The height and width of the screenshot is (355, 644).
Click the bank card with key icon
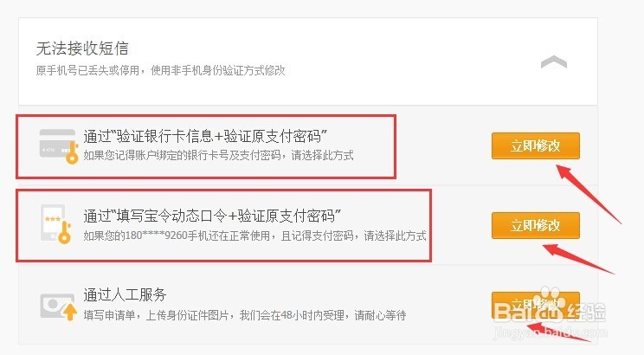(x=59, y=146)
